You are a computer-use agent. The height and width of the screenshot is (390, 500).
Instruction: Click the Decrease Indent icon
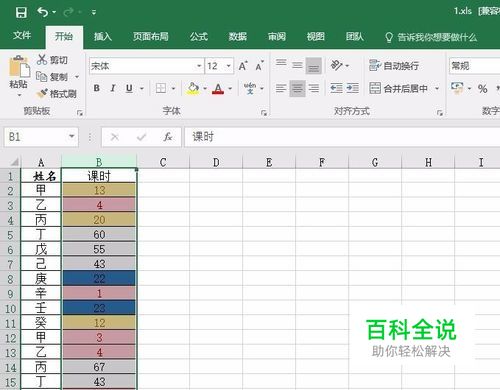(336, 88)
